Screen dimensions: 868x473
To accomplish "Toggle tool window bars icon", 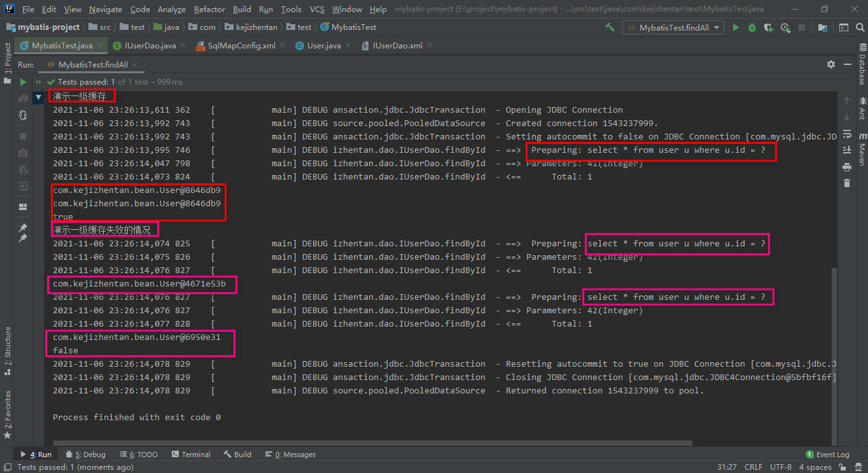I will click(x=7, y=467).
